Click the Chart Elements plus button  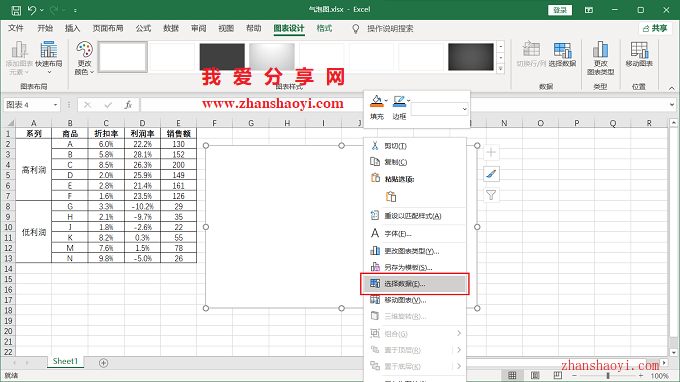click(x=491, y=153)
